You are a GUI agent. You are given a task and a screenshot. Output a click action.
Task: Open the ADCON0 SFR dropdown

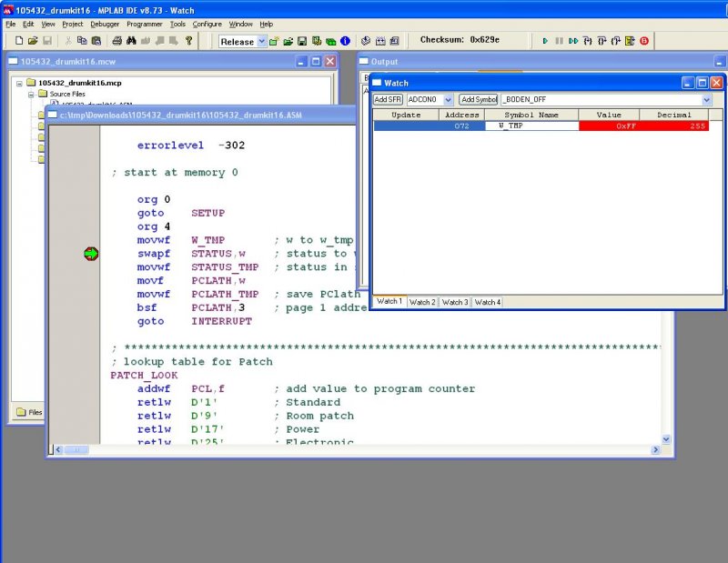point(448,99)
